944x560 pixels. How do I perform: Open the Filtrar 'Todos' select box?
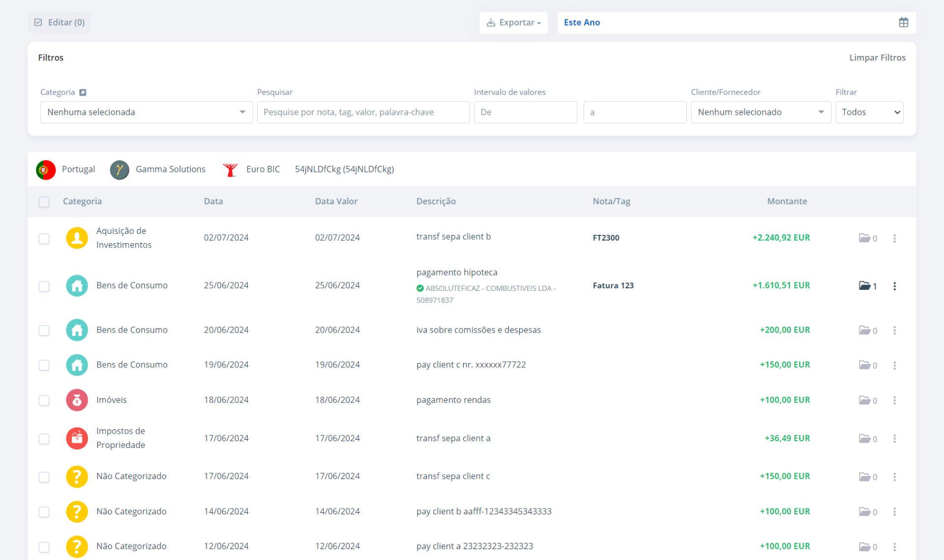click(x=869, y=112)
